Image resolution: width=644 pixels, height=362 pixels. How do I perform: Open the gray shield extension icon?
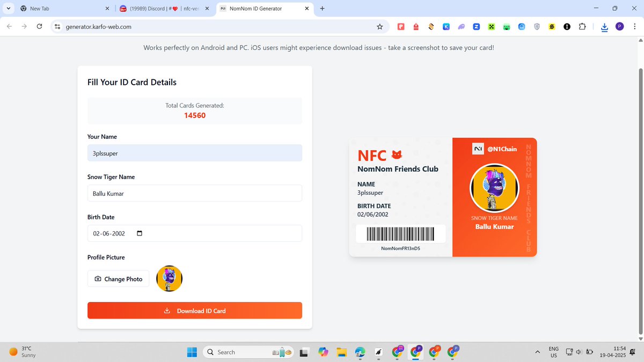pos(537,26)
